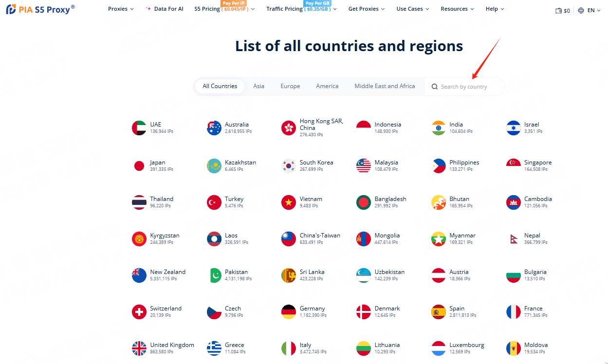Click the Australia country link

[x=237, y=125]
